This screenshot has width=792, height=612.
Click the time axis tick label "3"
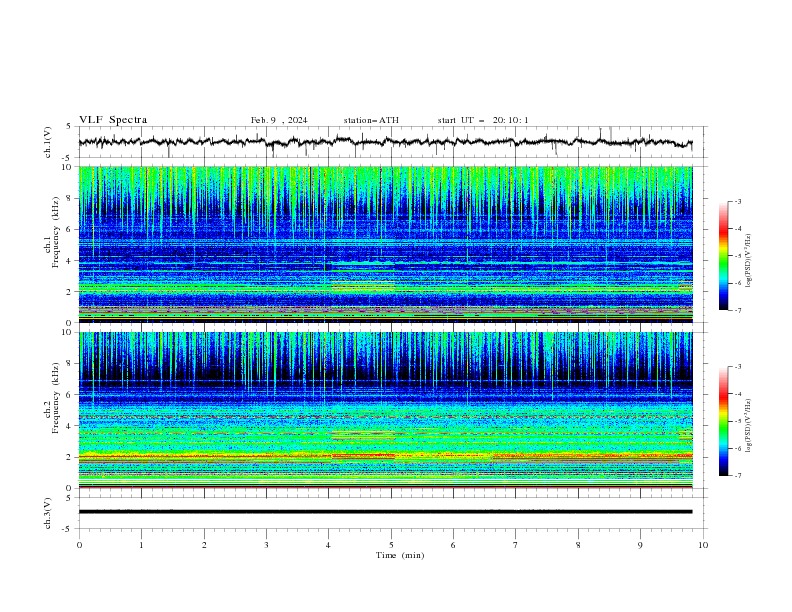coord(266,545)
